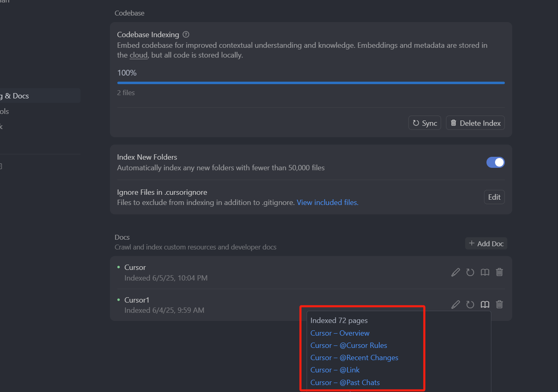Toggle Index New Folders switch
558x392 pixels.
495,163
